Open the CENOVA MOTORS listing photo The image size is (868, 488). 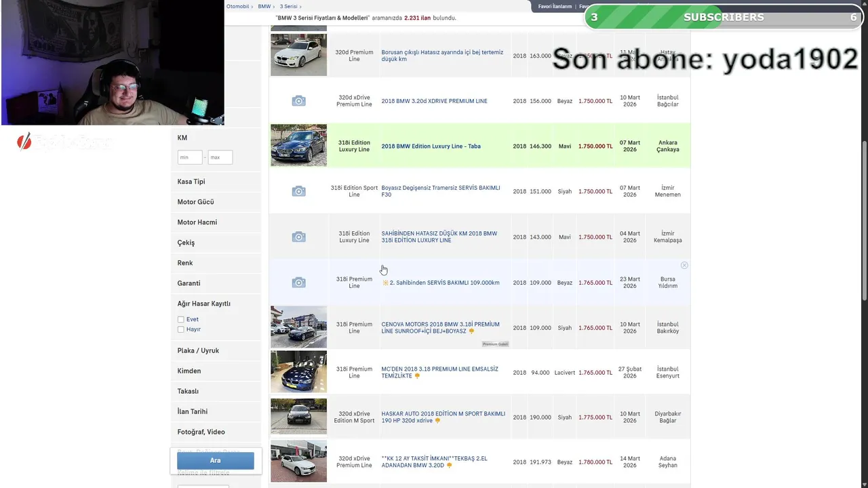(x=298, y=327)
